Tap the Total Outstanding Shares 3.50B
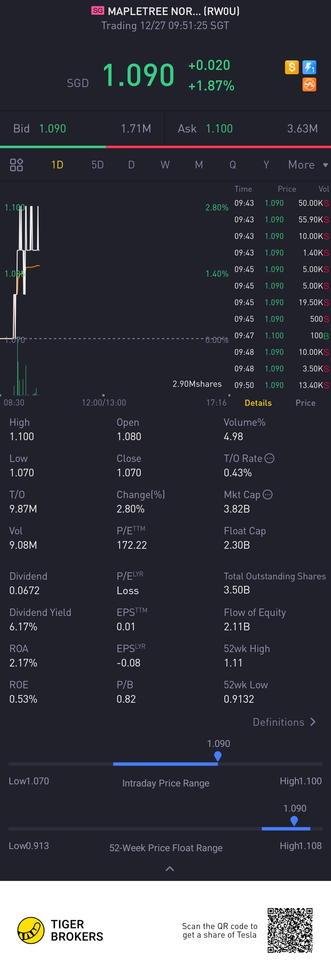Viewport: 331px width, 980px height. pyautogui.click(x=237, y=590)
